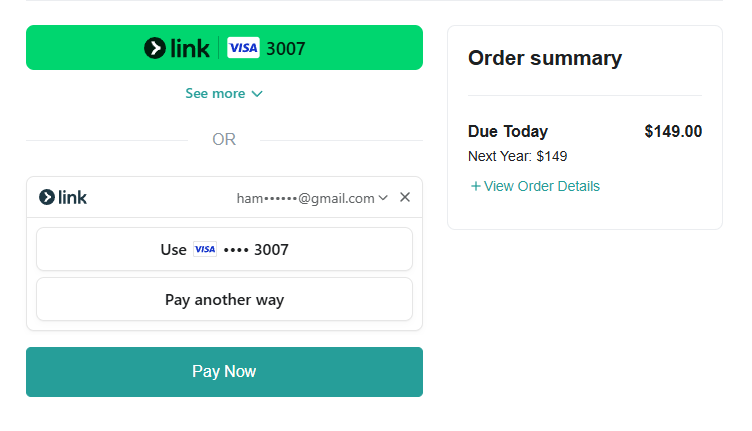752x431 pixels.
Task: Click the $149.00 amount due
Action: click(x=673, y=131)
